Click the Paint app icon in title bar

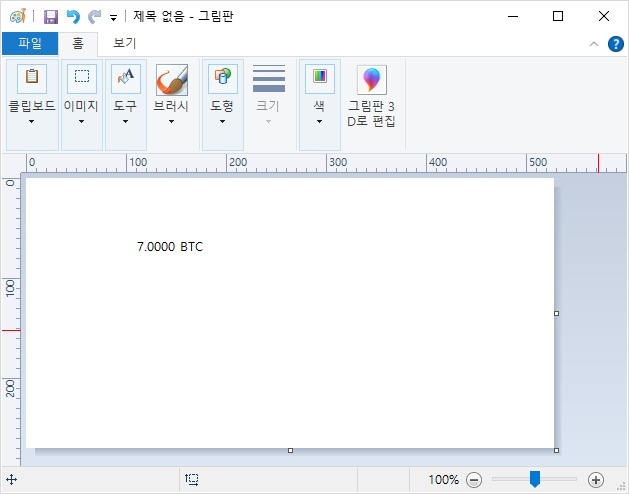tap(18, 16)
